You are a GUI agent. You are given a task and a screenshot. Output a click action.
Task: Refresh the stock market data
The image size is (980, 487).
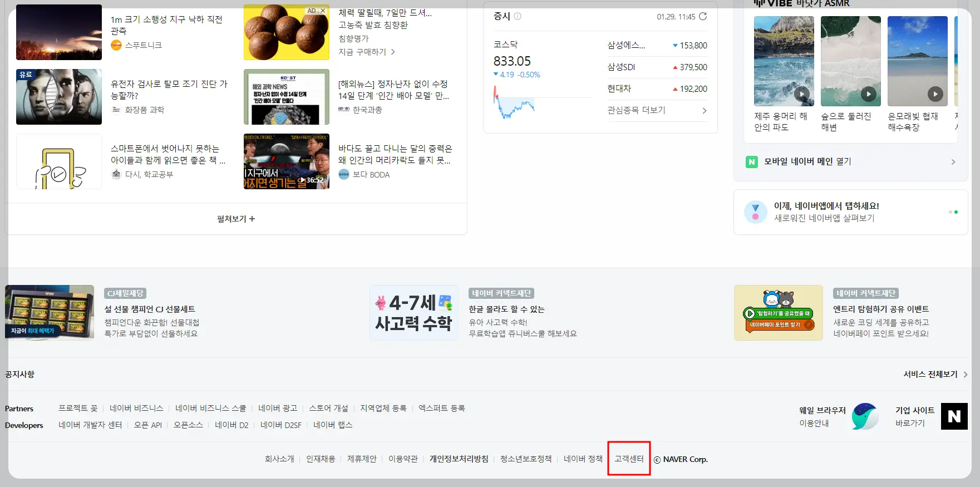point(703,16)
